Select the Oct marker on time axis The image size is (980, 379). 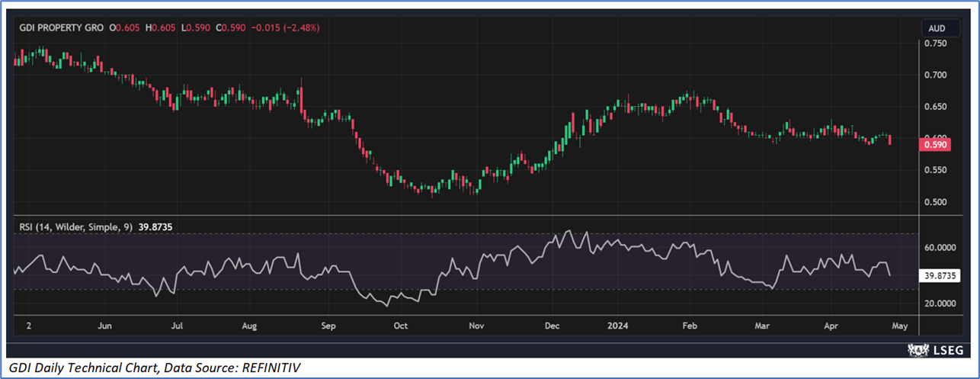pos(400,326)
